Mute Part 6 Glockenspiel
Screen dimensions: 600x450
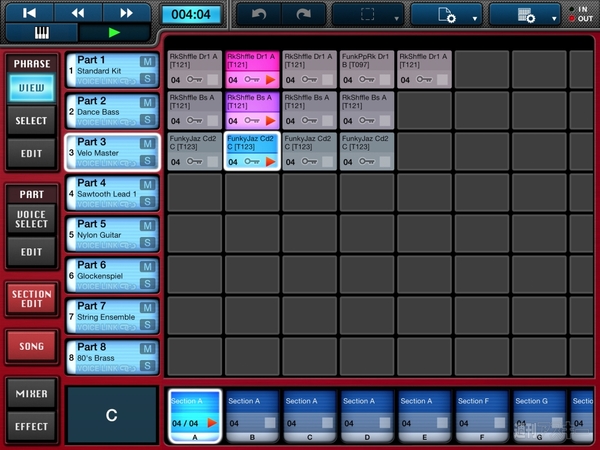(x=147, y=267)
